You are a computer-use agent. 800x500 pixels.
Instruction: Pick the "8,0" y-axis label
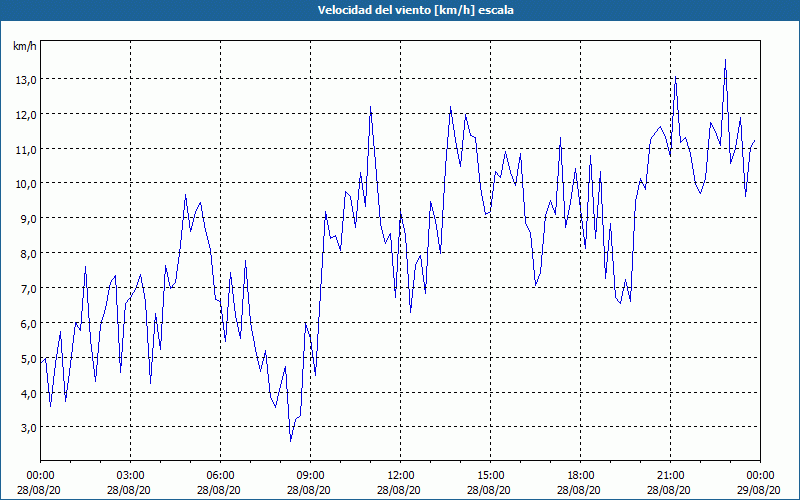(29, 254)
